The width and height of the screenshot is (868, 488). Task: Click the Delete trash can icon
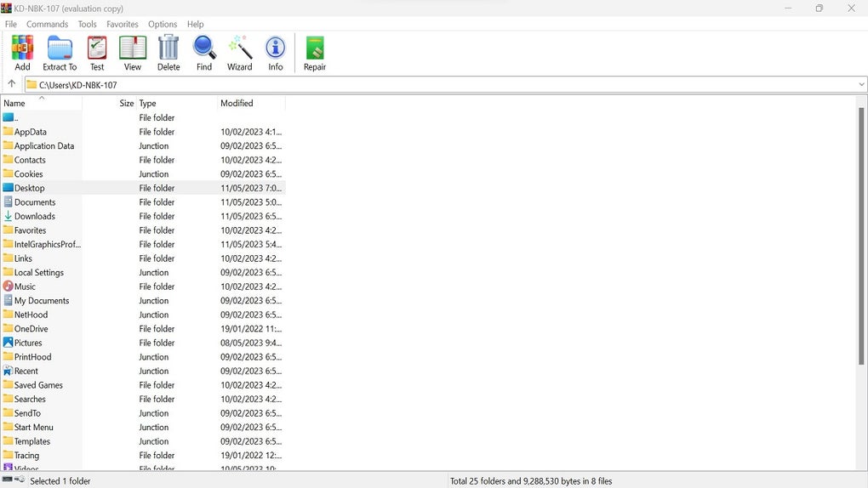coord(168,53)
